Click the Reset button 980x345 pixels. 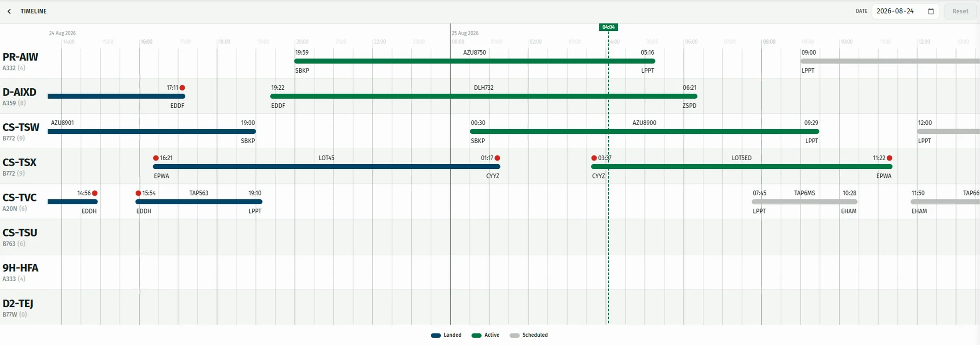[x=960, y=11]
